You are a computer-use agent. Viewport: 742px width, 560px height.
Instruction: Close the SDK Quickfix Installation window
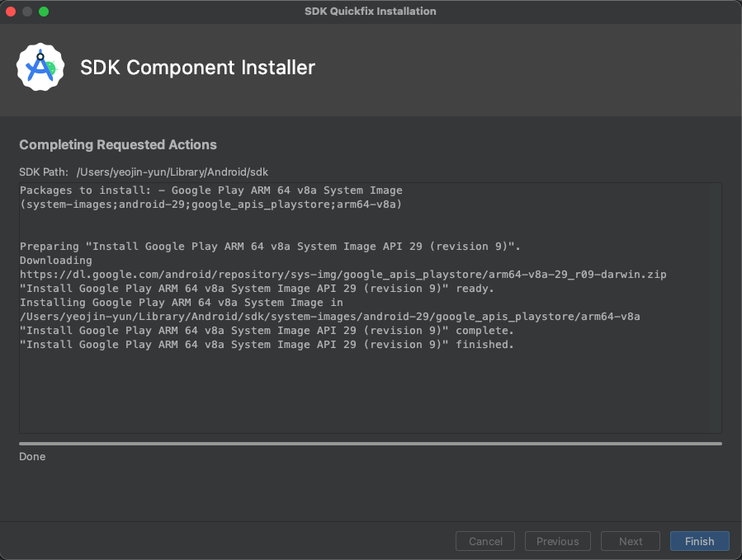point(11,12)
